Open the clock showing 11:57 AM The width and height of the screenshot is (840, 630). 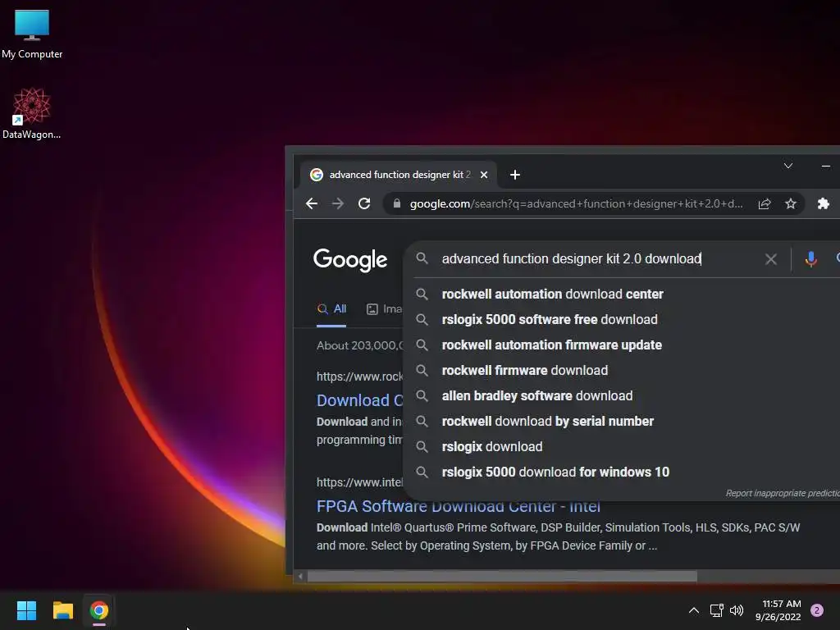pyautogui.click(x=778, y=610)
